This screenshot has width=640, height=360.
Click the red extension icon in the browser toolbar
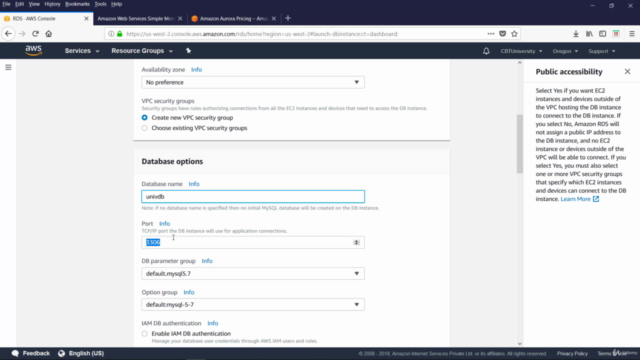tap(616, 34)
